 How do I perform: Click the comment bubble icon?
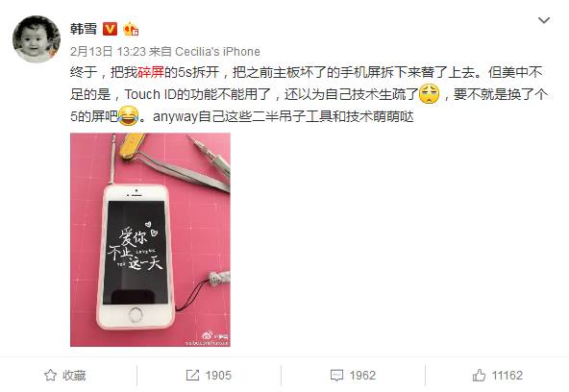[x=336, y=376]
